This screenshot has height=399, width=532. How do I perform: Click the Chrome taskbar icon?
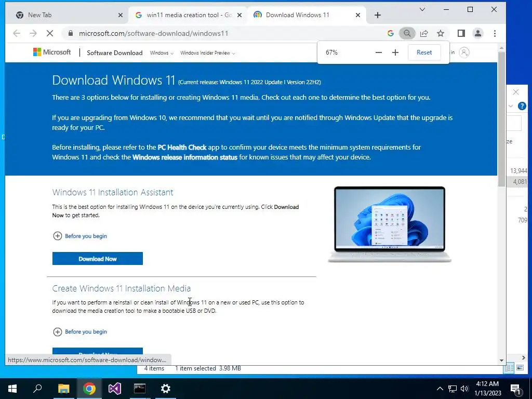89,389
